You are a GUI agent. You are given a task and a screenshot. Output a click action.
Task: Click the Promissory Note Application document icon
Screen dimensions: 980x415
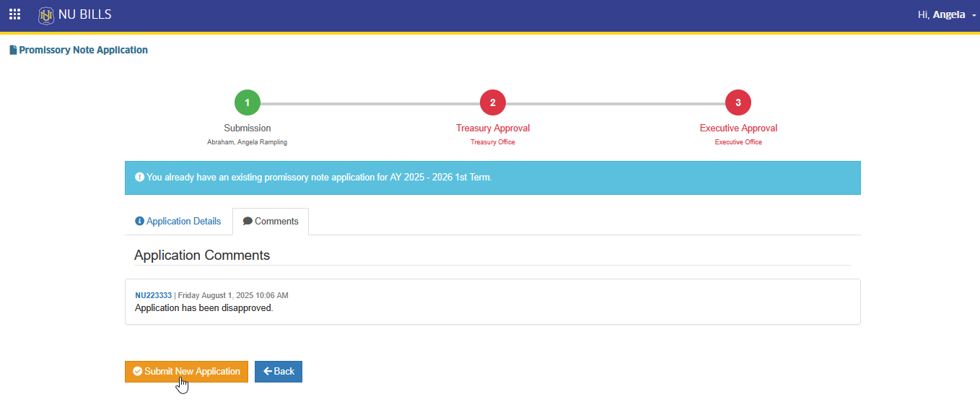tap(13, 51)
